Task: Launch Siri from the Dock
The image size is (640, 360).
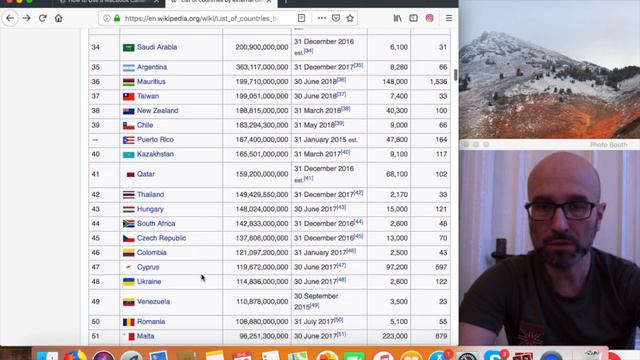Action: click(x=103, y=355)
